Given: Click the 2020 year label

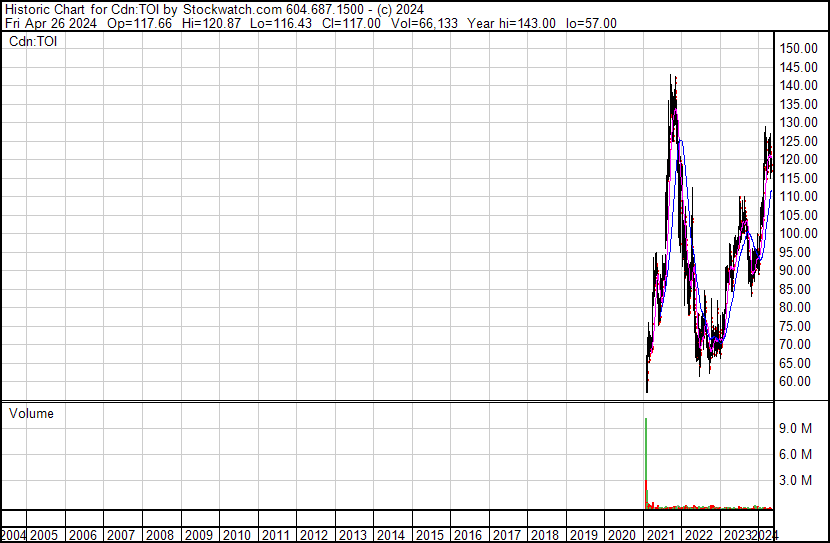Looking at the screenshot, I should pos(622,536).
